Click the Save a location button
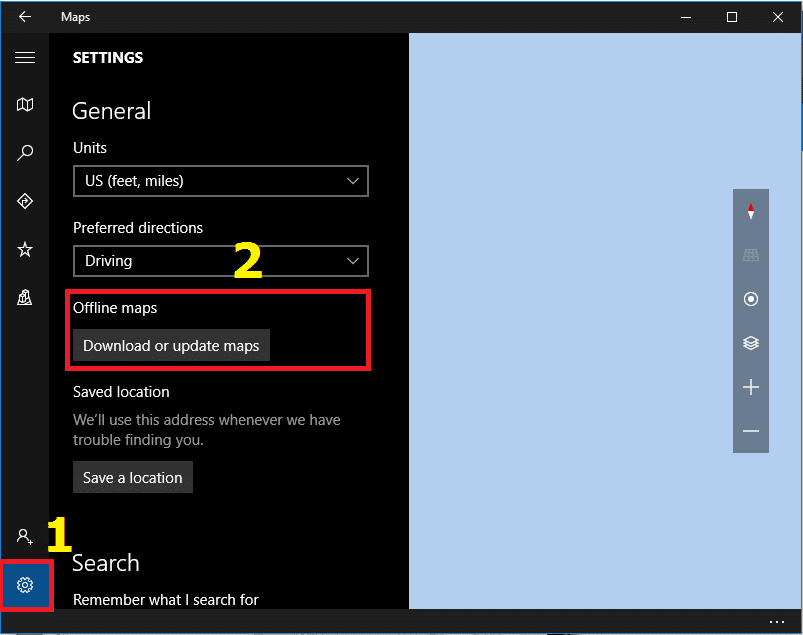803x635 pixels. pos(133,477)
